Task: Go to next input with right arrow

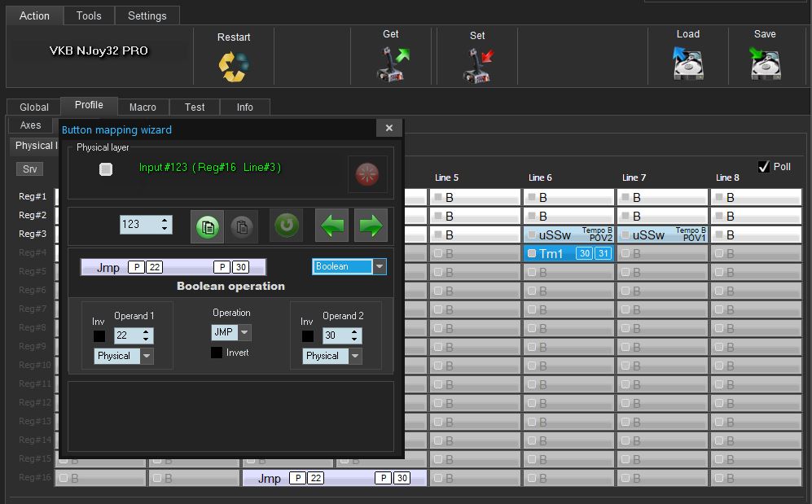Action: click(x=371, y=226)
